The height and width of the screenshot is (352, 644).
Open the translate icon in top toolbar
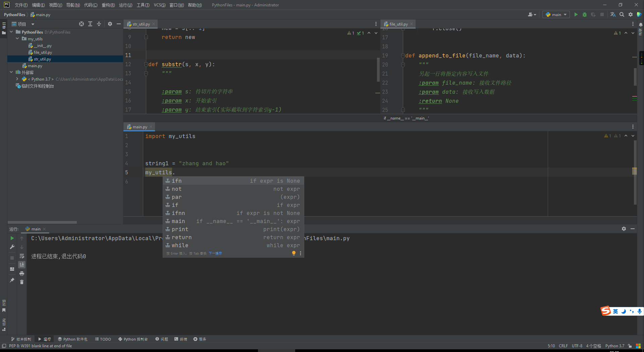coord(613,14)
